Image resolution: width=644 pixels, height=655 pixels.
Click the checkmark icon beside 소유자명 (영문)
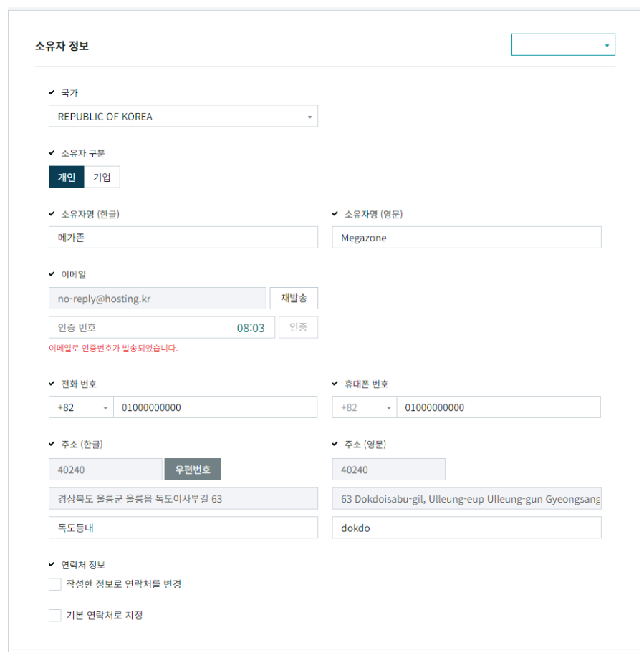point(335,212)
